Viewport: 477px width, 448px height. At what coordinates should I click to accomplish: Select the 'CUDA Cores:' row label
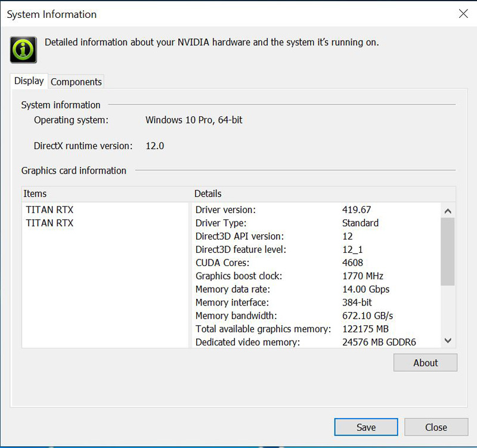[x=222, y=262]
